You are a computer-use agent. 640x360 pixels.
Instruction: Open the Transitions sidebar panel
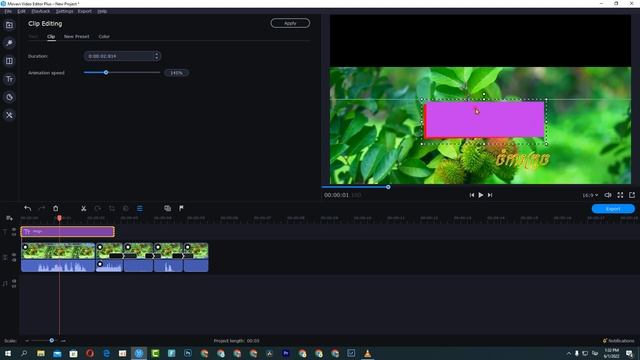[x=9, y=61]
